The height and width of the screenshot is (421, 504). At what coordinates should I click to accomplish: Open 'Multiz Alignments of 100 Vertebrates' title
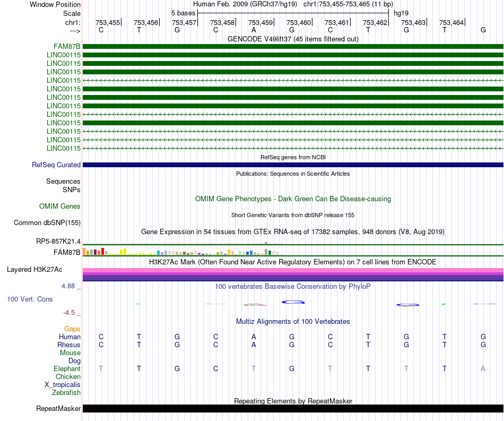point(293,322)
